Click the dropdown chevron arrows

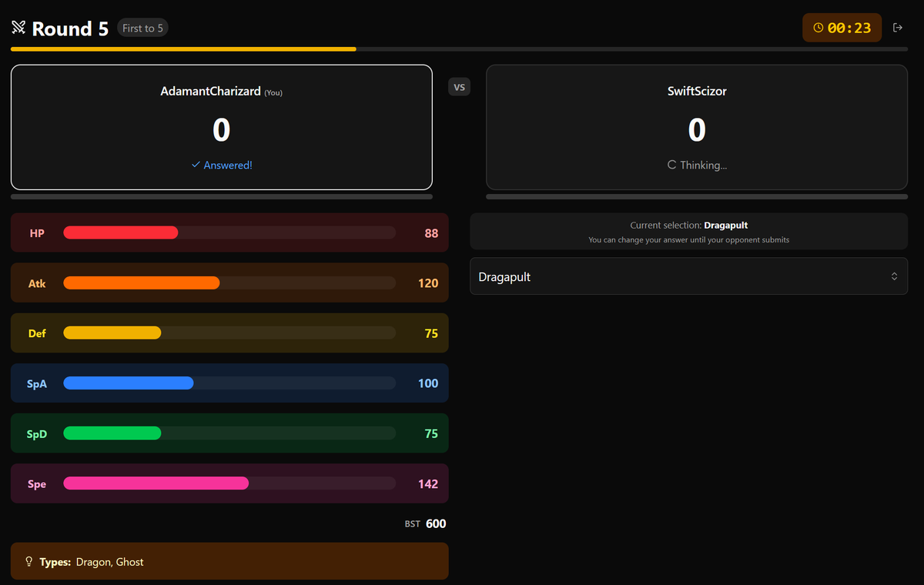[x=894, y=276]
